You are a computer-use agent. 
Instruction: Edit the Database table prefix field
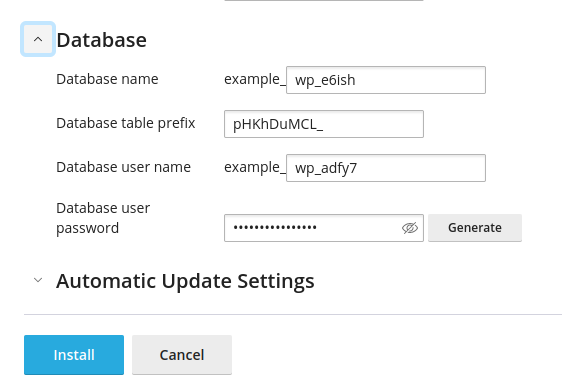(x=324, y=124)
